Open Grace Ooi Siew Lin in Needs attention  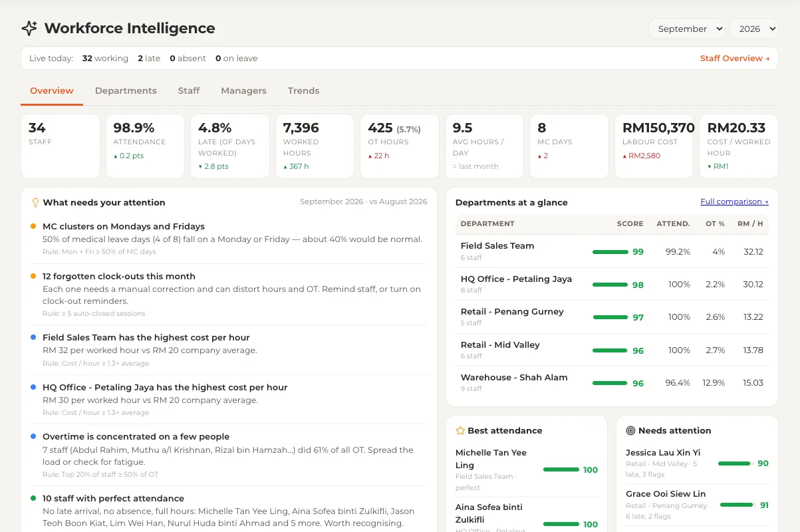pos(697,504)
